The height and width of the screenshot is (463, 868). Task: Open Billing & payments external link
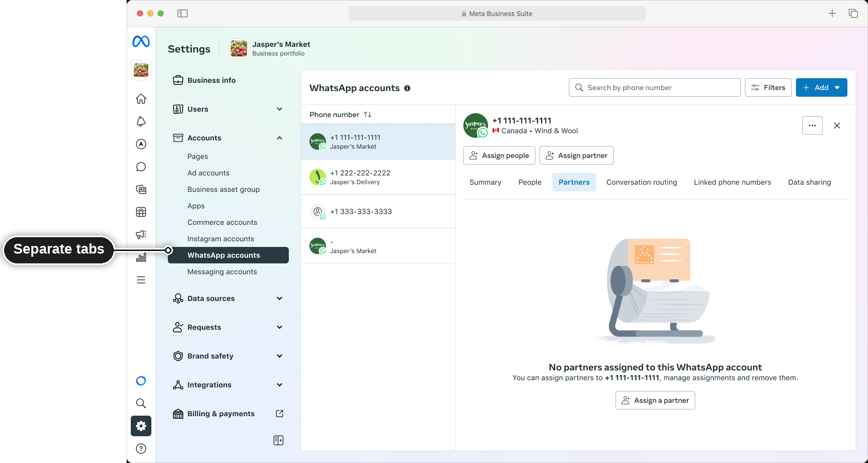pos(280,414)
